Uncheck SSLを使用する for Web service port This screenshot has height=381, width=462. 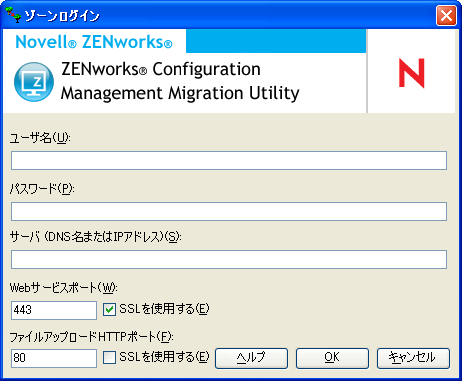point(109,309)
